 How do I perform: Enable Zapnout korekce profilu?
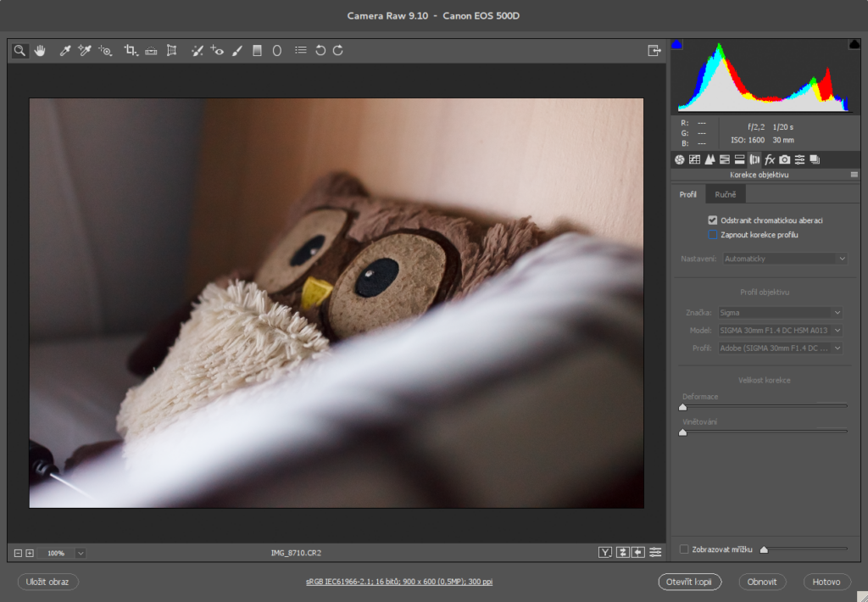(713, 235)
